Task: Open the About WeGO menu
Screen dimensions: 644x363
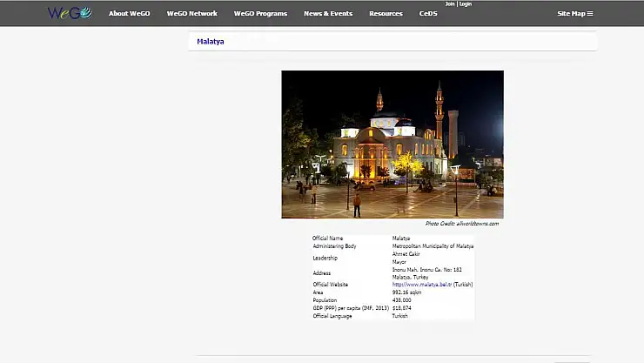Action: pos(129,14)
